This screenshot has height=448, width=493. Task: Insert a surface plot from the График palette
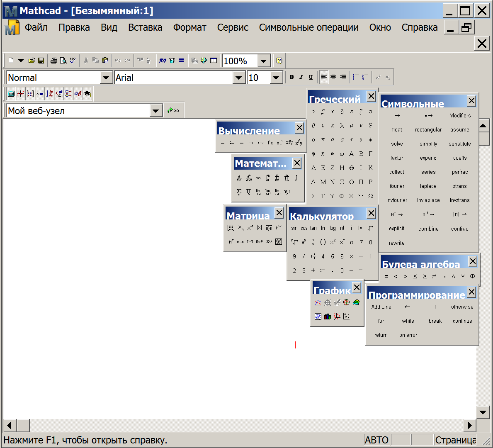click(x=356, y=302)
